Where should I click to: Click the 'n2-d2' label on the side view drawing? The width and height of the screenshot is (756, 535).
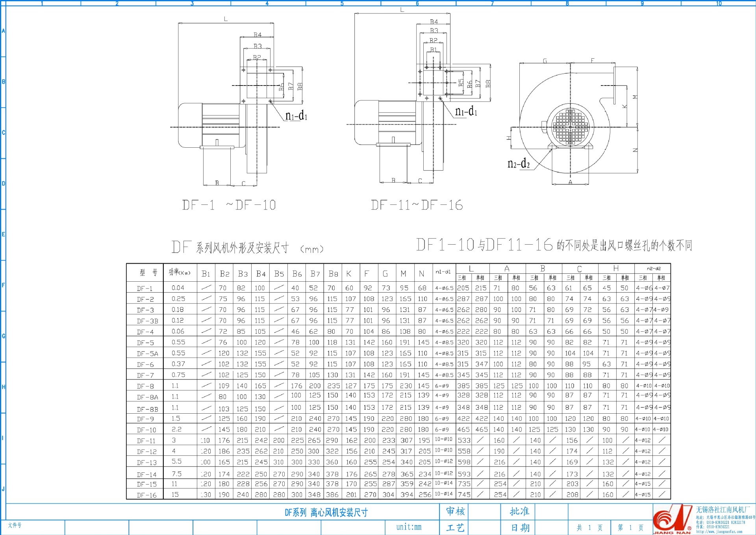[519, 163]
